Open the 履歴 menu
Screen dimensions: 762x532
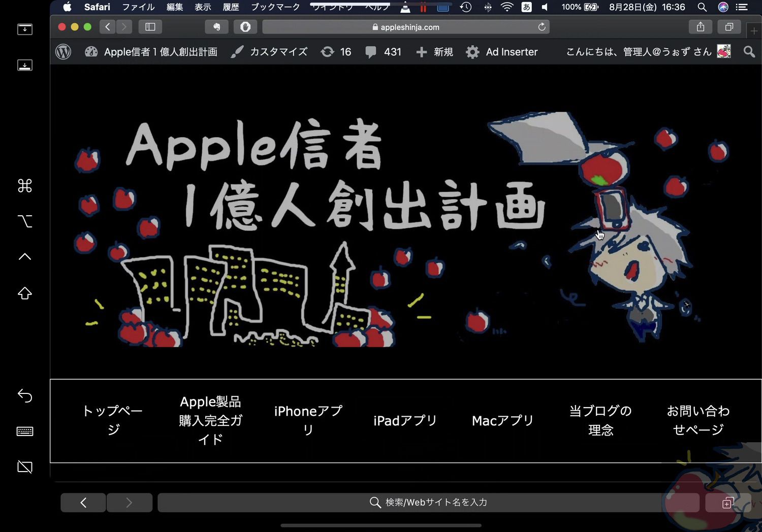pos(231,7)
